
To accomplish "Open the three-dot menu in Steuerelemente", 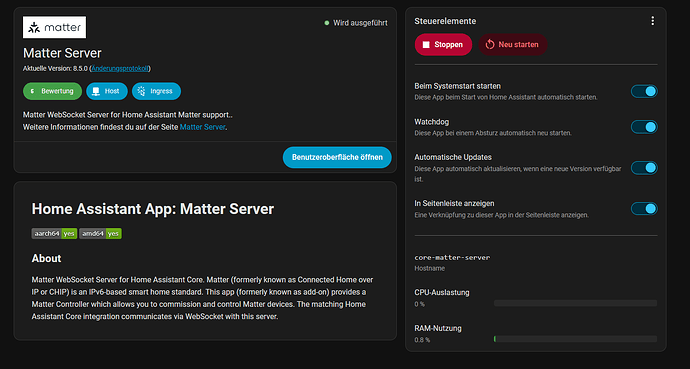I will 652,21.
